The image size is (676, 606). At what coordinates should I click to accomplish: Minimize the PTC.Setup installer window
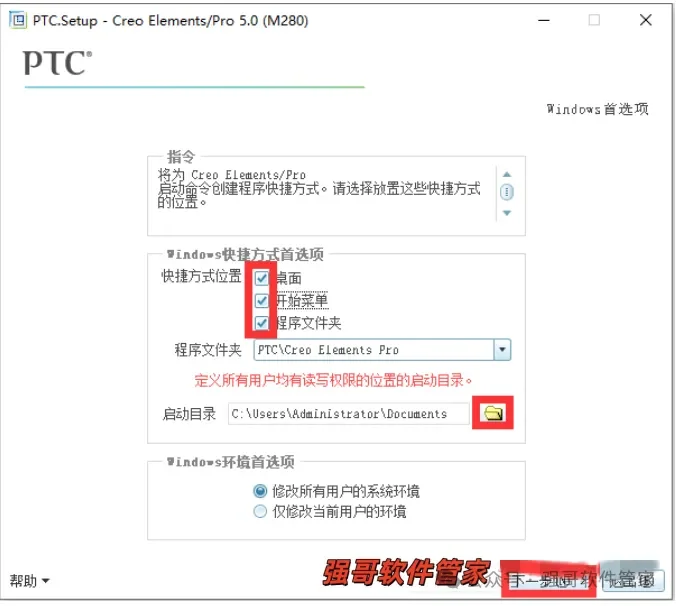pos(544,20)
